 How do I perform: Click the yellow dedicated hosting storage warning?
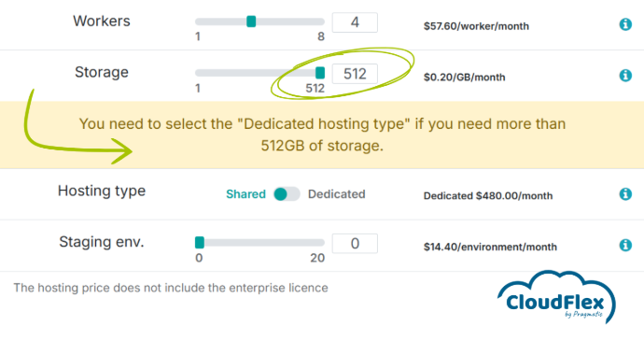[322, 135]
